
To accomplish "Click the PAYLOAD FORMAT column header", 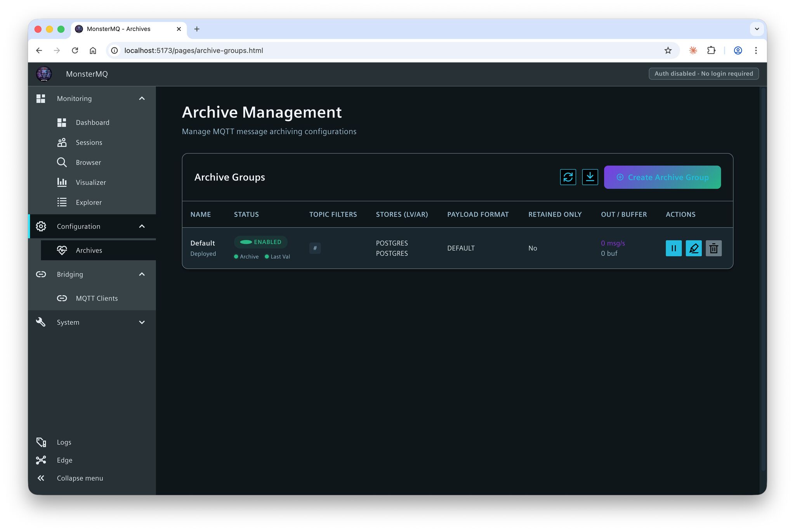I will (478, 214).
